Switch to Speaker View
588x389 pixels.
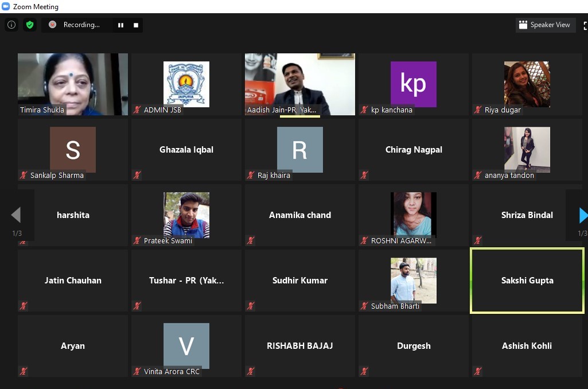(x=545, y=25)
